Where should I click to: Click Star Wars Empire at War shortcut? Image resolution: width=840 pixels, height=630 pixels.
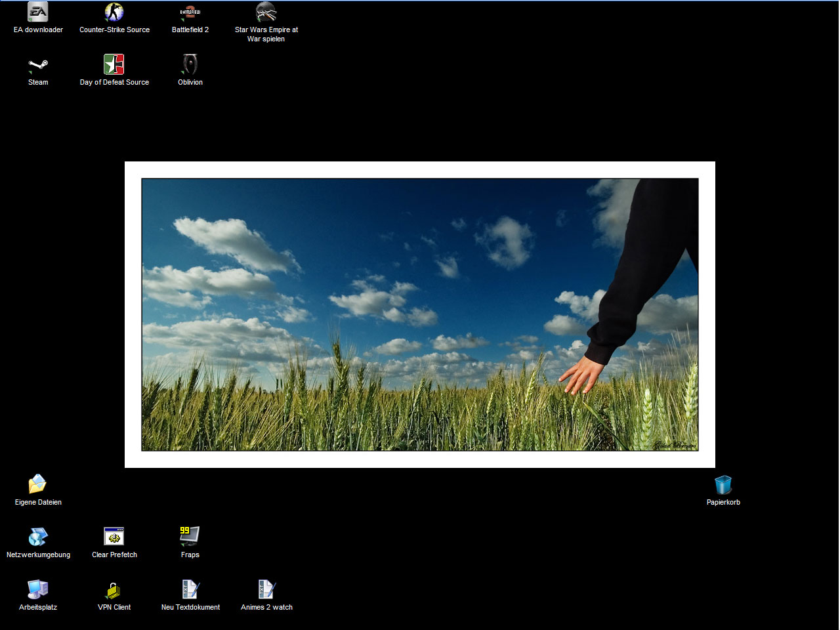266,12
